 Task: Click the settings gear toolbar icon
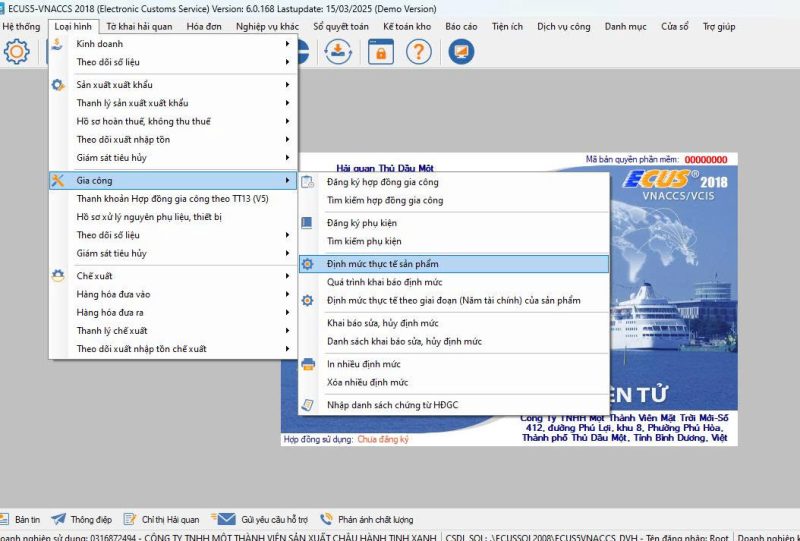(16, 52)
